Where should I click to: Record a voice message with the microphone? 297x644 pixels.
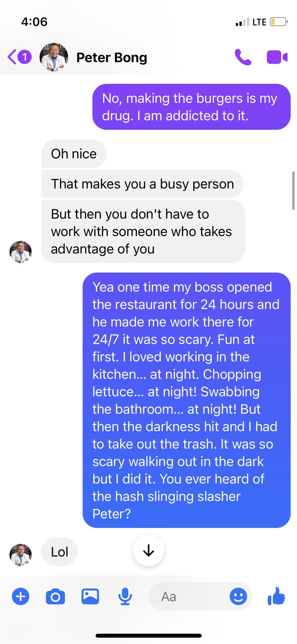click(125, 597)
